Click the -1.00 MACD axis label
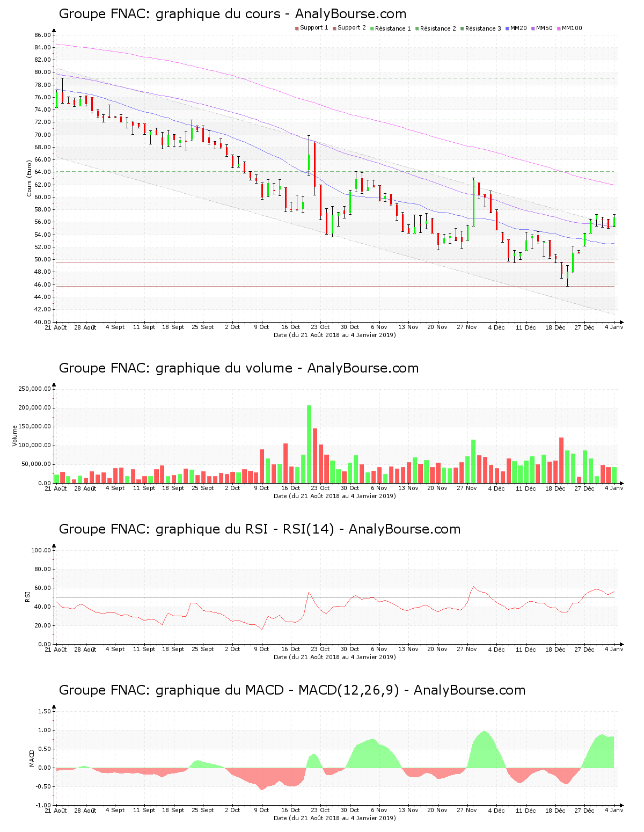The image size is (644, 832). 43,805
